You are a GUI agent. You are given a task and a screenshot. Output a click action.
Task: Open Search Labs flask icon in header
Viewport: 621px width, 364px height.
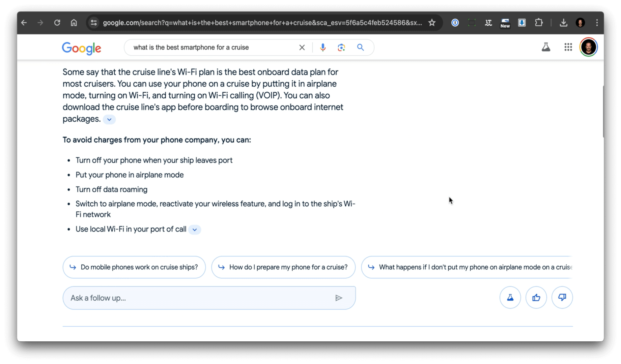pyautogui.click(x=546, y=47)
